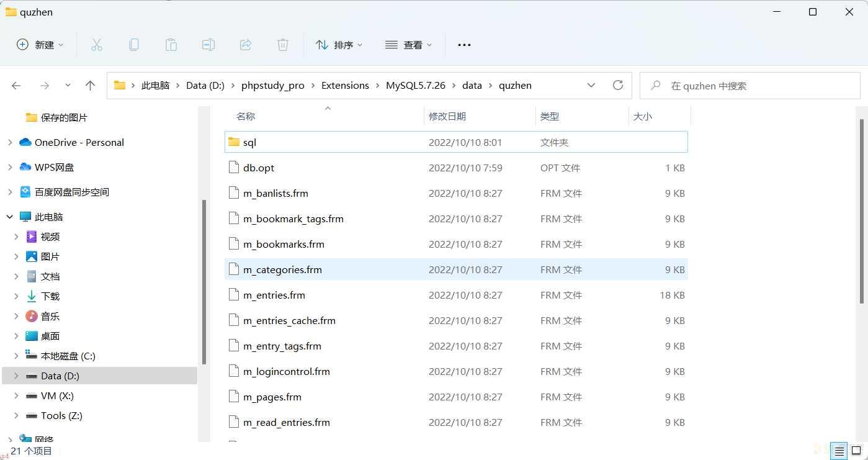Open the 查看 view dropdown
868x460 pixels.
coord(408,45)
